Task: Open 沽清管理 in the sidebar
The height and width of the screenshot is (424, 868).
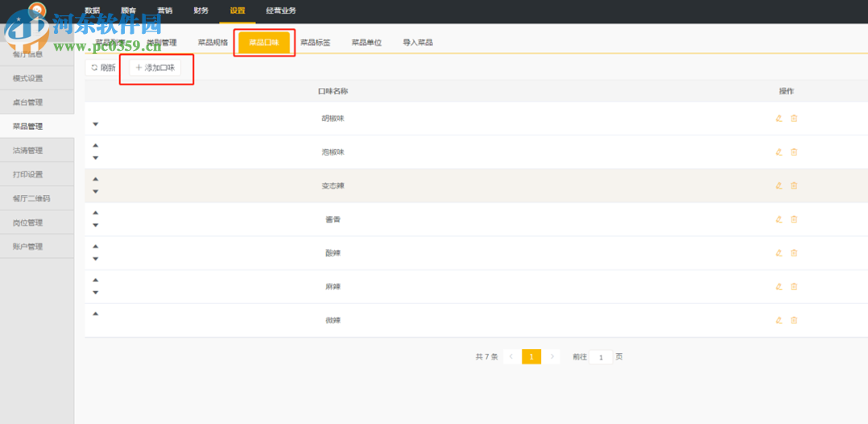Action: click(37, 150)
